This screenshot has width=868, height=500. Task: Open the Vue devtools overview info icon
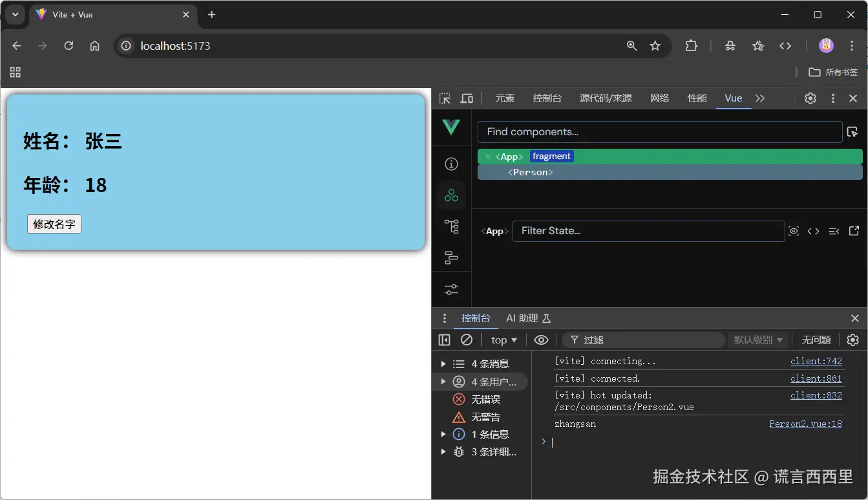(x=451, y=164)
